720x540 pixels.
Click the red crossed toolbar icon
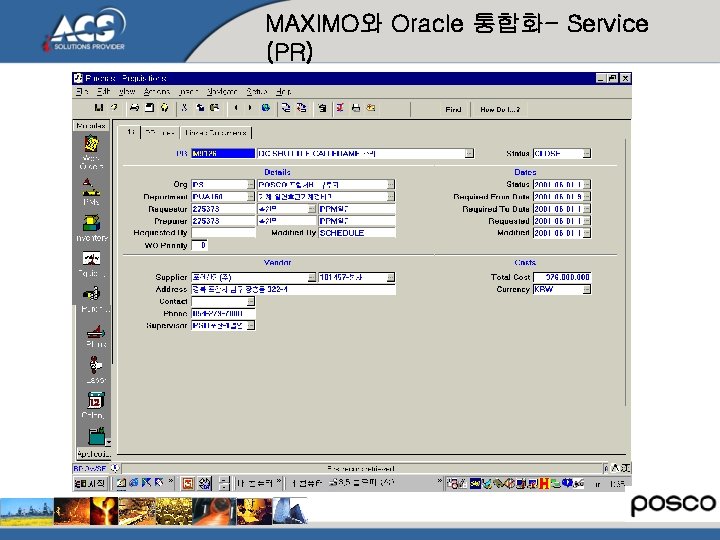[x=340, y=108]
